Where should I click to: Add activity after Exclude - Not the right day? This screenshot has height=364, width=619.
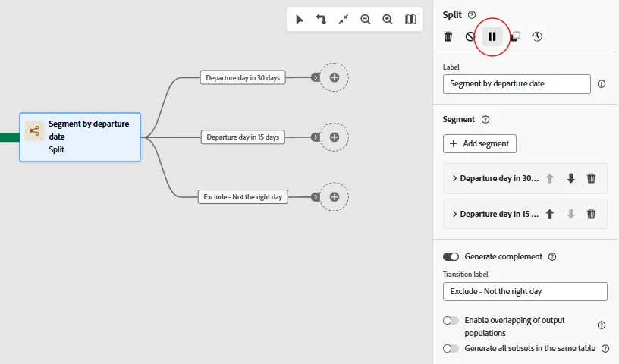[335, 196]
